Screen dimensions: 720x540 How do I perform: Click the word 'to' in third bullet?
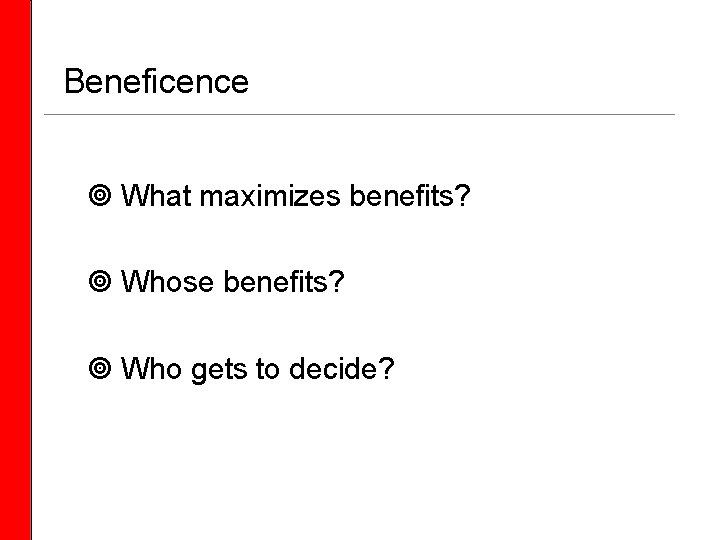(x=267, y=371)
